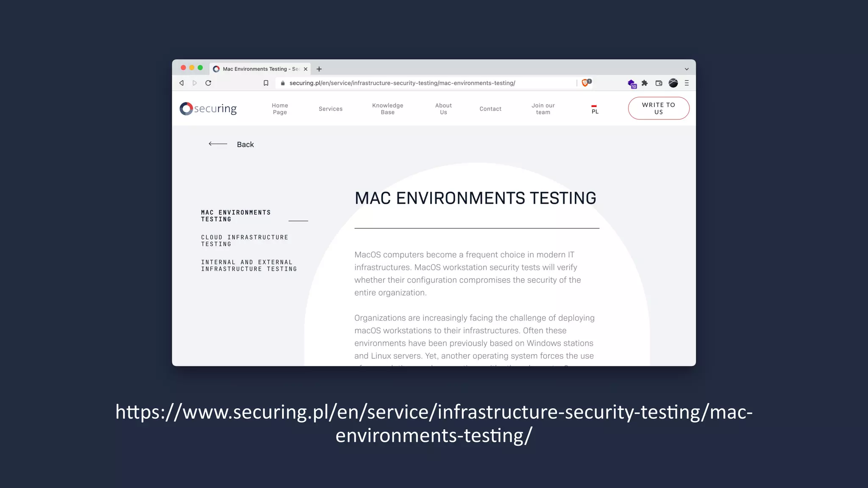
Task: Open the About Us nav item
Action: (x=443, y=109)
